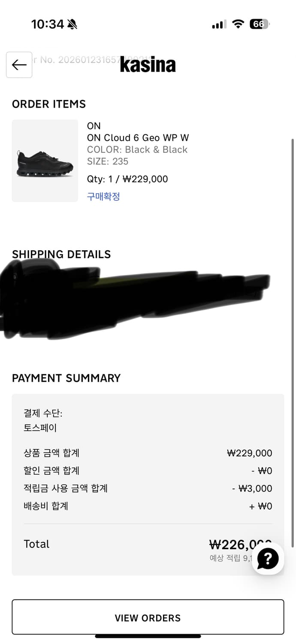Tap the SHIPPING DETAILS heading
Image resolution: width=296 pixels, height=644 pixels.
point(61,254)
